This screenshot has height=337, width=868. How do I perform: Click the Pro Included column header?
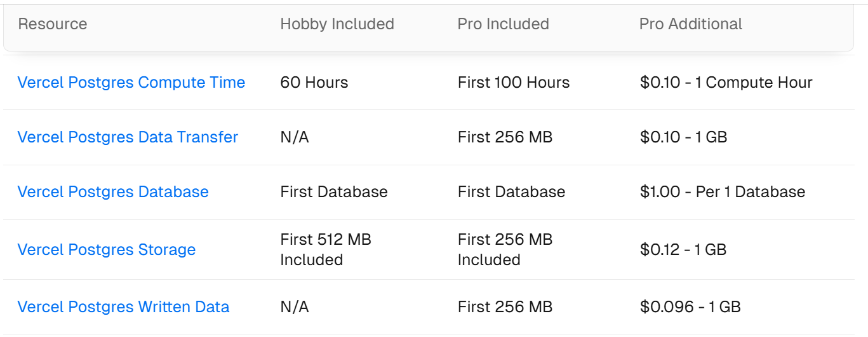coord(503,24)
